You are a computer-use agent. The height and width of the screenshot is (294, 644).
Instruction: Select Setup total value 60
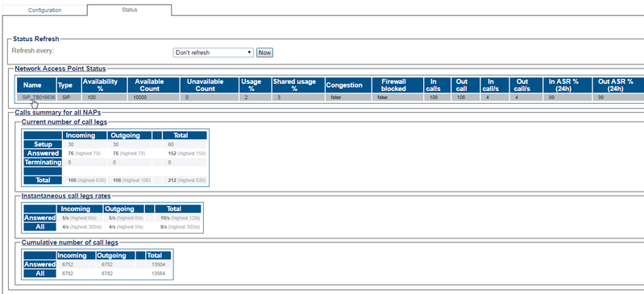pyautogui.click(x=171, y=144)
